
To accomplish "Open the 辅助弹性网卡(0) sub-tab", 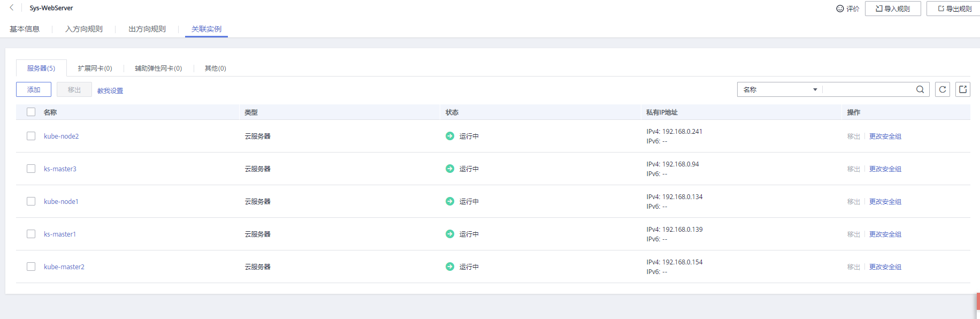I will [158, 68].
